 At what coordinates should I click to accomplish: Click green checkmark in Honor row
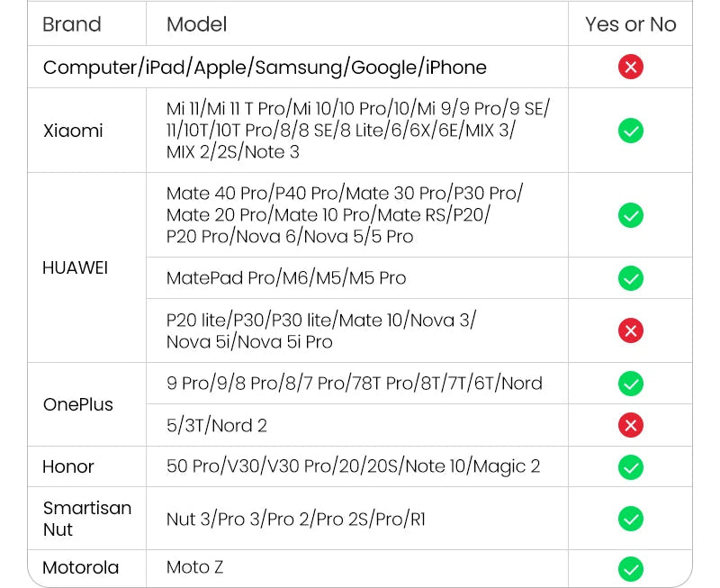tap(631, 466)
